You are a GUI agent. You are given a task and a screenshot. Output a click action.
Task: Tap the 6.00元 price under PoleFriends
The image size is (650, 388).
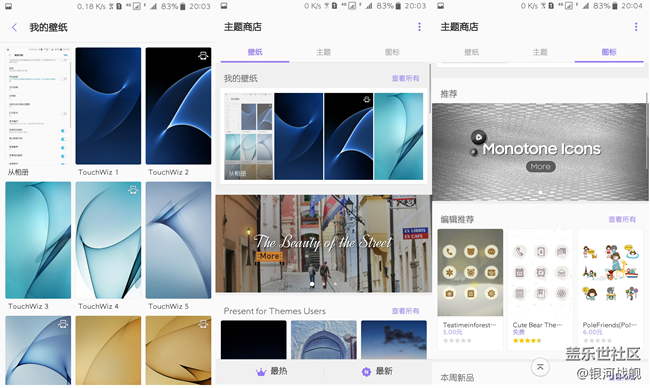pyautogui.click(x=592, y=332)
